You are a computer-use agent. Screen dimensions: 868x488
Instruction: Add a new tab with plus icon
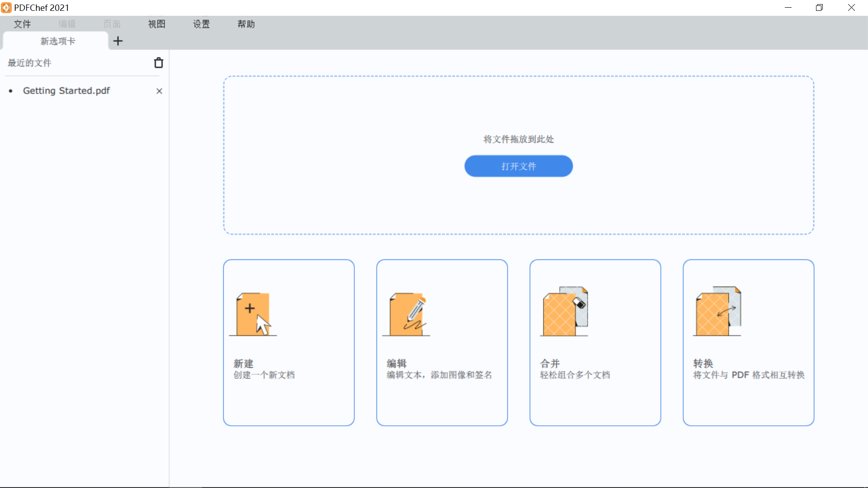(x=118, y=41)
